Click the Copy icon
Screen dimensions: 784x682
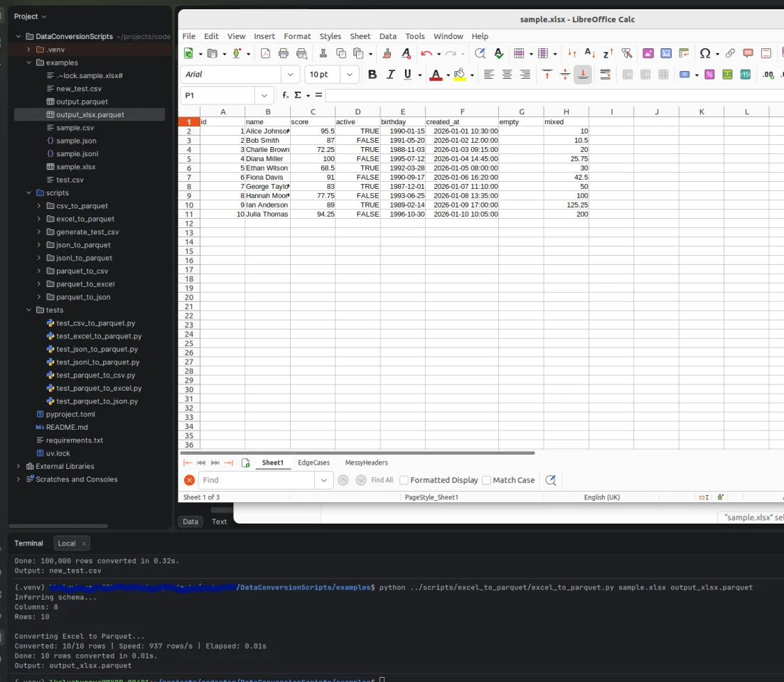click(341, 53)
